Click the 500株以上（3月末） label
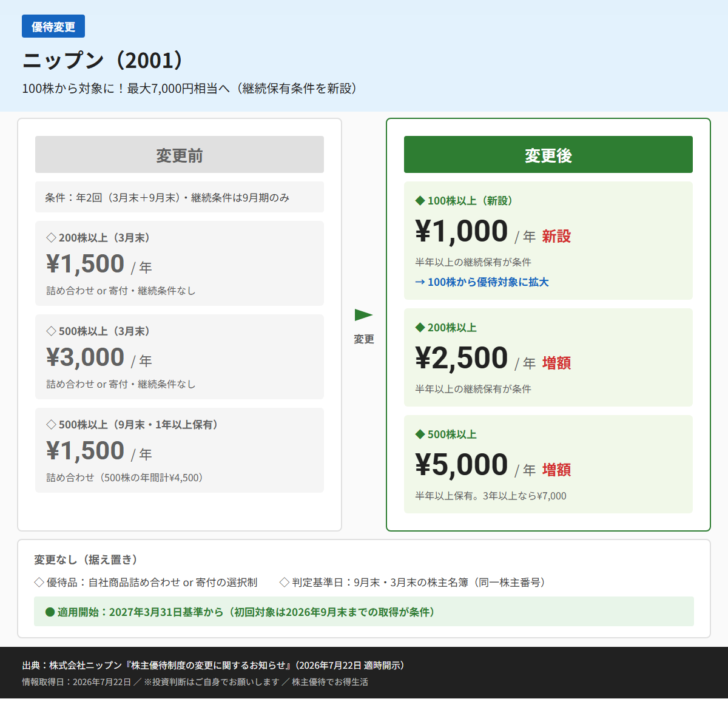This screenshot has height=713, width=728. (104, 331)
